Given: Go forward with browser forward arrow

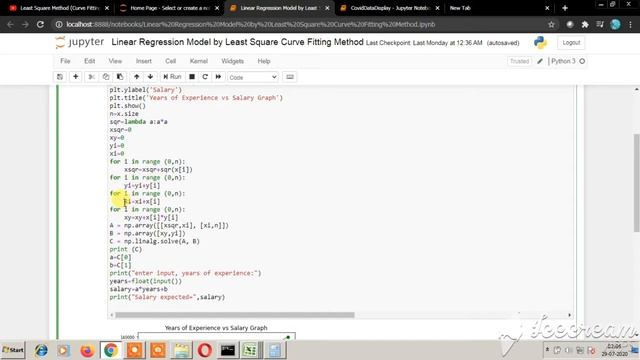Looking at the screenshot, I should pyautogui.click(x=25, y=24).
